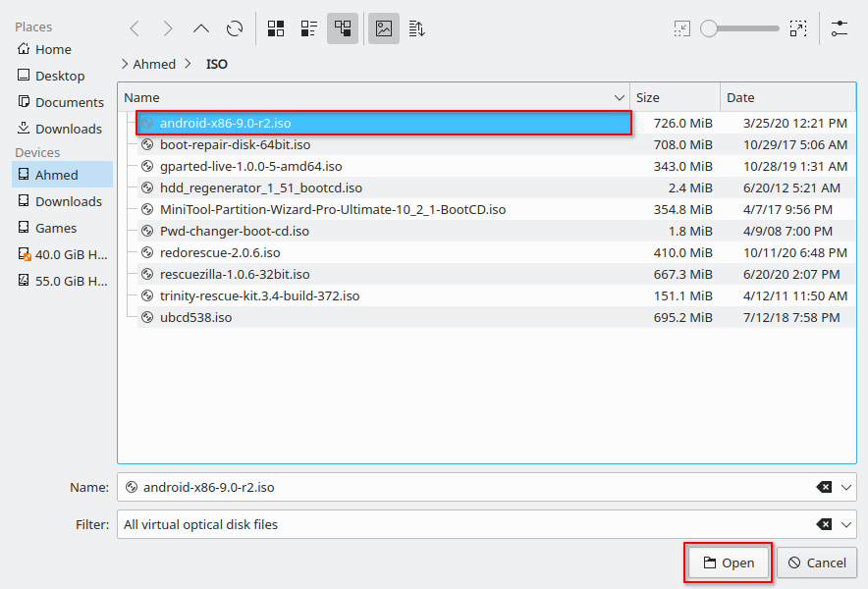Click the 695.2 MiB size cell
The width and height of the screenshot is (868, 589).
pyautogui.click(x=682, y=317)
